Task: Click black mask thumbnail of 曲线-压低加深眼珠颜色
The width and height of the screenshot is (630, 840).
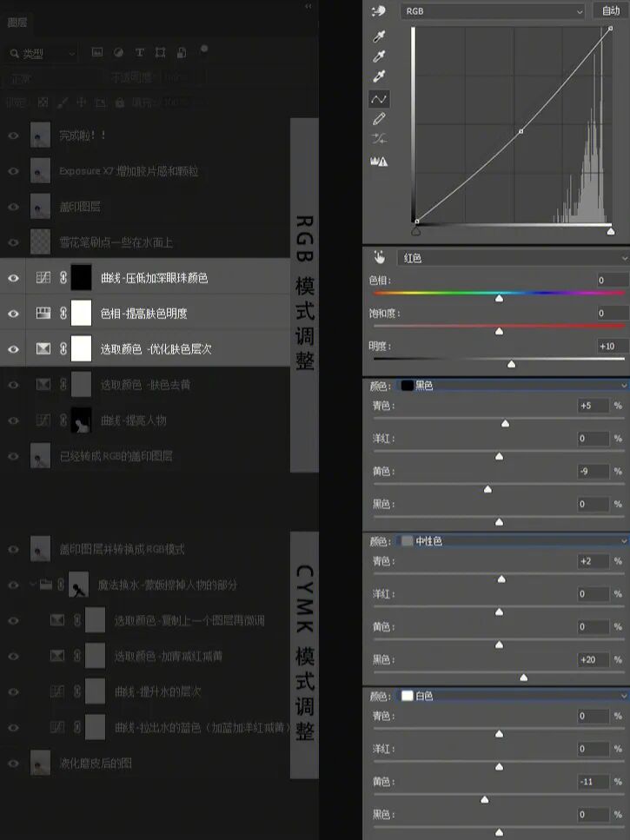Action: point(82,277)
